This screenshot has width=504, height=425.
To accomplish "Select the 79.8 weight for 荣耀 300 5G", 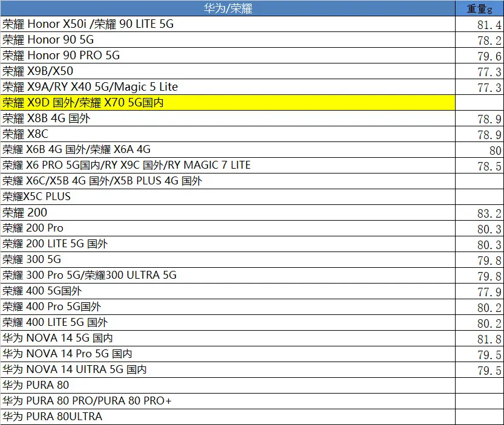I will tap(489, 261).
